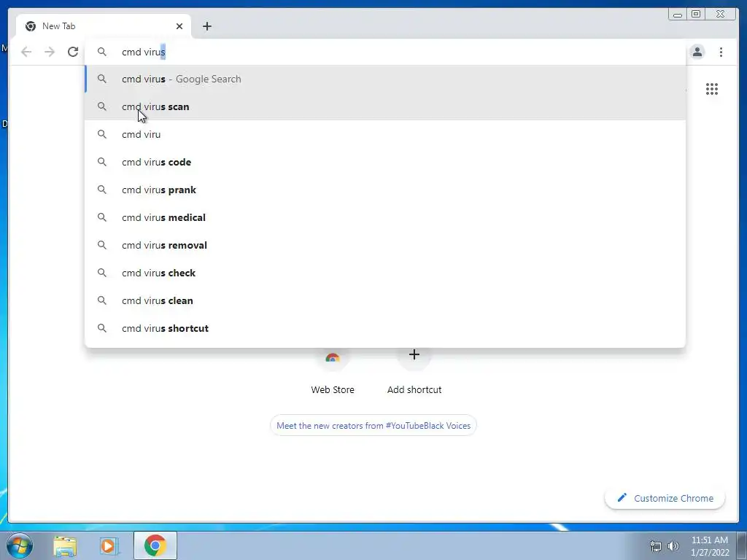Click the Add shortcut plus tile
747x560 pixels.
coord(414,374)
